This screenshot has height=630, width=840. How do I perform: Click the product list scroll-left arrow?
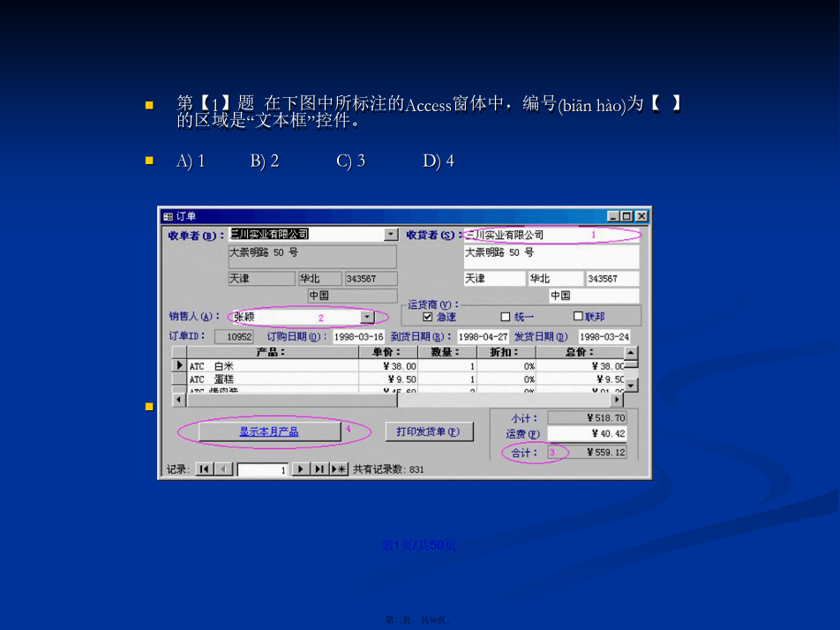pos(179,400)
